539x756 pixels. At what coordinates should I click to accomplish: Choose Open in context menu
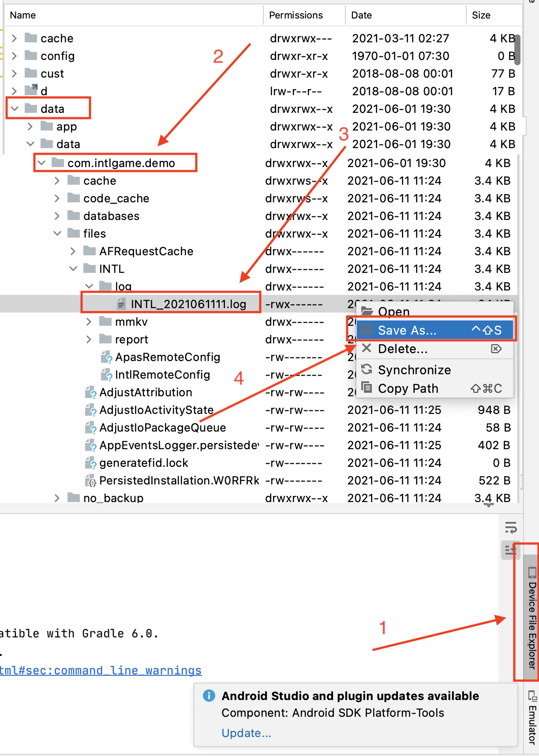[x=434, y=311]
